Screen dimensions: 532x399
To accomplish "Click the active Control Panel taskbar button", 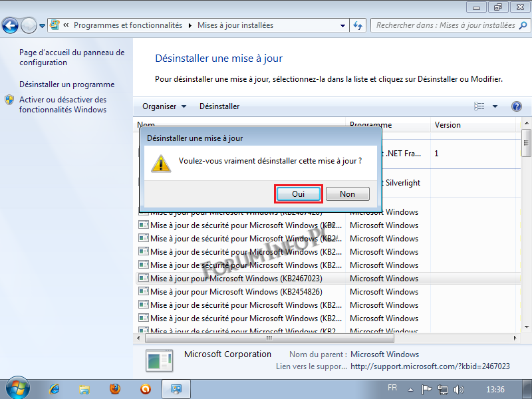I will [176, 389].
